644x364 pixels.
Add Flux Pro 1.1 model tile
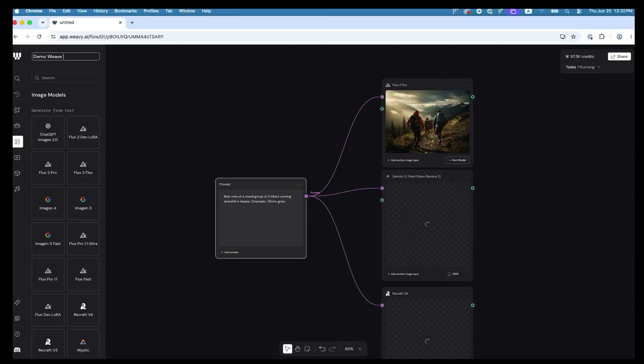point(48,275)
